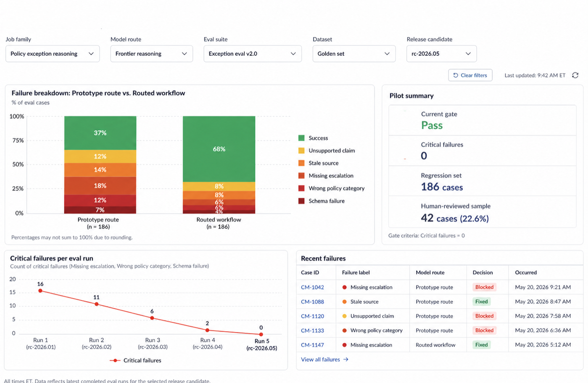Click the Prototype route (n = 186) axis label
This screenshot has height=383, width=588.
(x=98, y=223)
